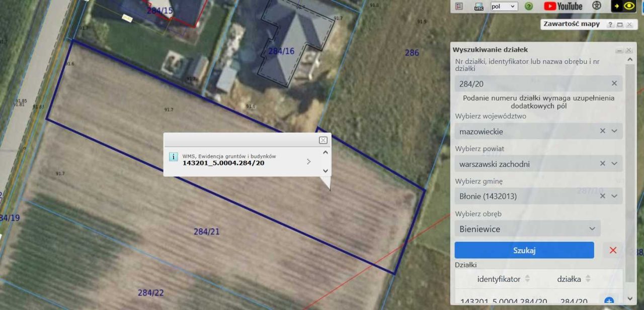Click the yellow arrow high-contrast icon
The width and height of the screenshot is (644, 310).
pyautogui.click(x=617, y=6)
